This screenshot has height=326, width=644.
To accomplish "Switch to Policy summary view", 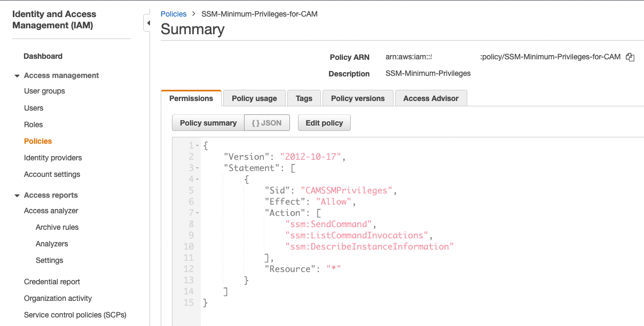I will [x=208, y=122].
